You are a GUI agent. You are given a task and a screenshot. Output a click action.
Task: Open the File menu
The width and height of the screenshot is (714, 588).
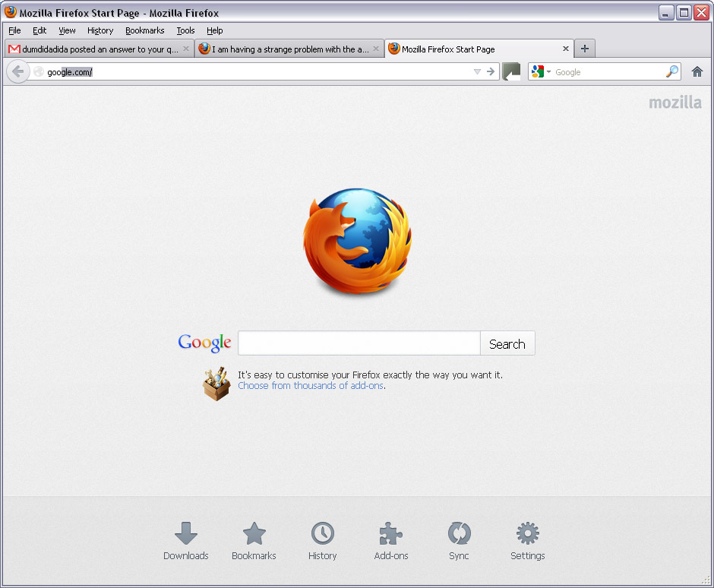[x=14, y=30]
